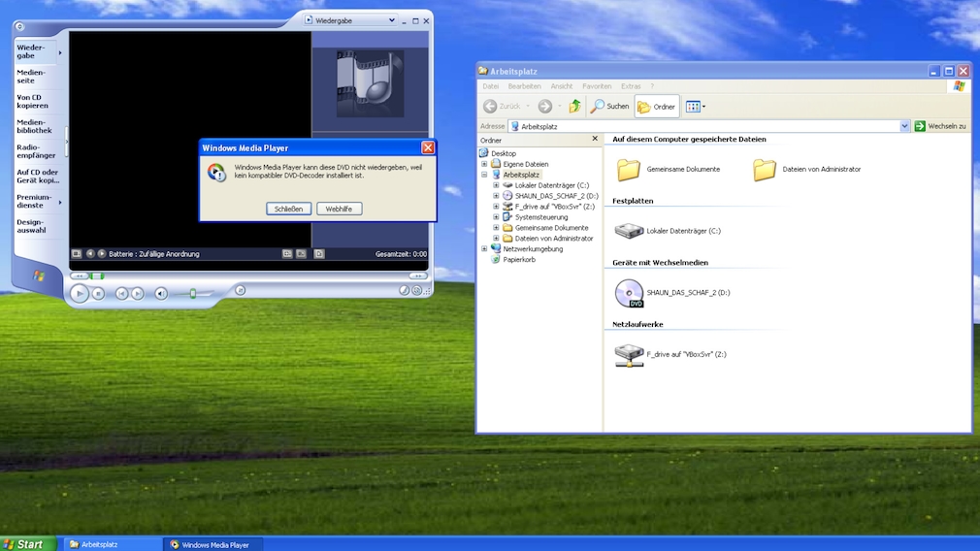The image size is (980, 551).
Task: Open the Start menu
Action: point(28,544)
